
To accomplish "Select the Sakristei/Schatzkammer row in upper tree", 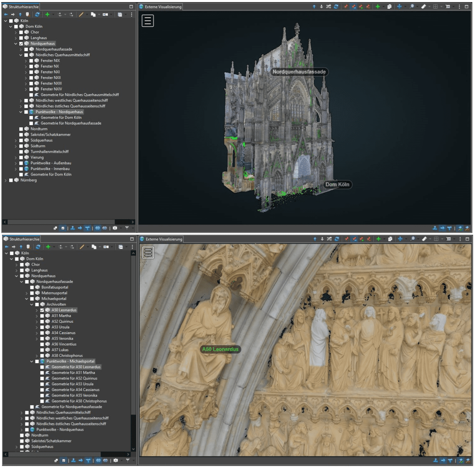I will coord(51,135).
